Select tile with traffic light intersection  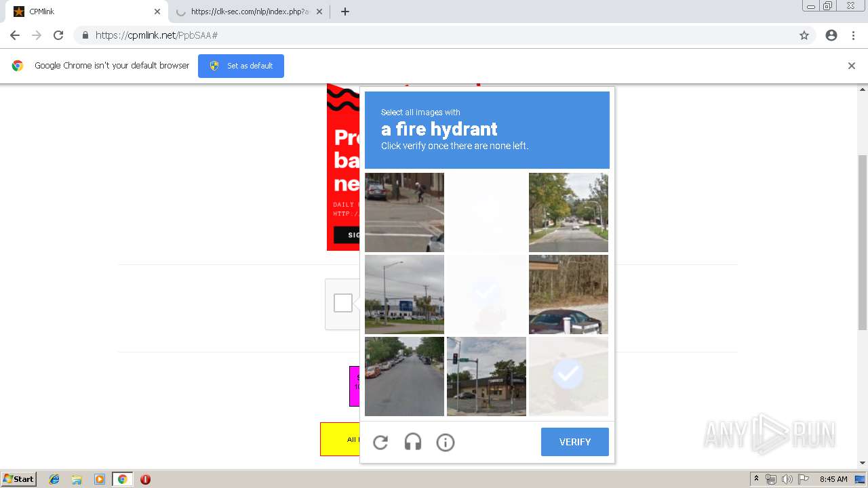(486, 376)
